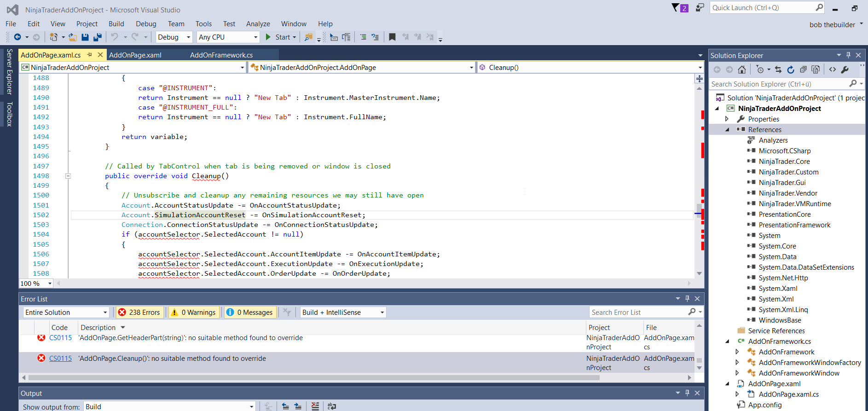This screenshot has width=868, height=411.
Task: Click the View Code icon in Solution Explorer
Action: 833,69
